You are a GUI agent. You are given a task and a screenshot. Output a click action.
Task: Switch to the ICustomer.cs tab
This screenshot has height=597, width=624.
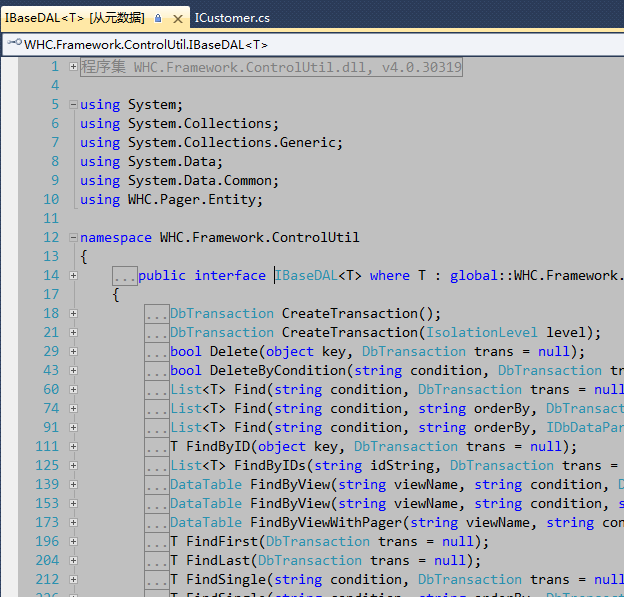[232, 18]
